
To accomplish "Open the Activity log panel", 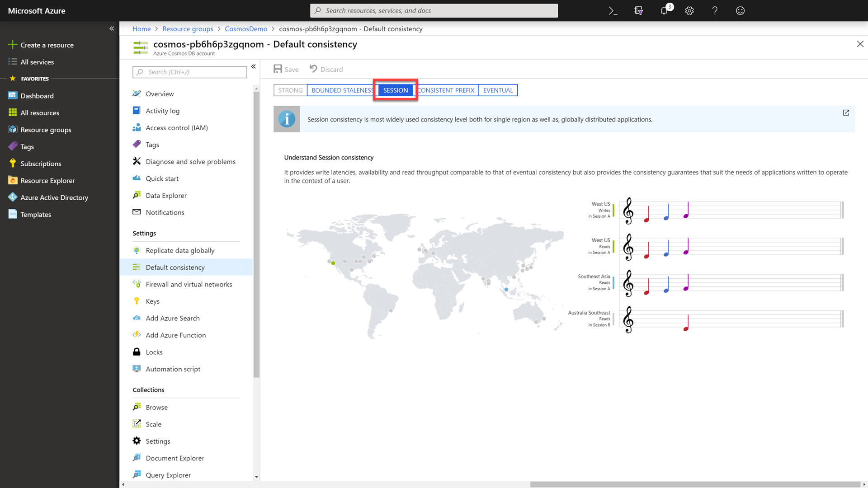I will point(162,110).
